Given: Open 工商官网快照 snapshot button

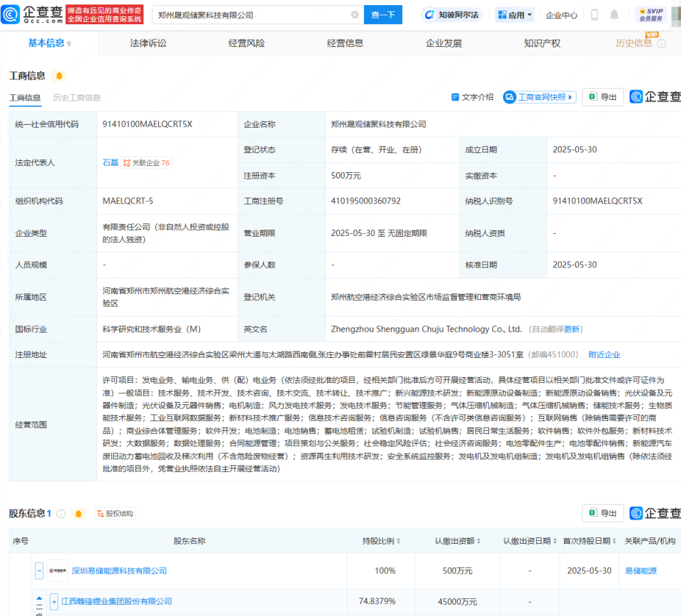Looking at the screenshot, I should point(540,97).
